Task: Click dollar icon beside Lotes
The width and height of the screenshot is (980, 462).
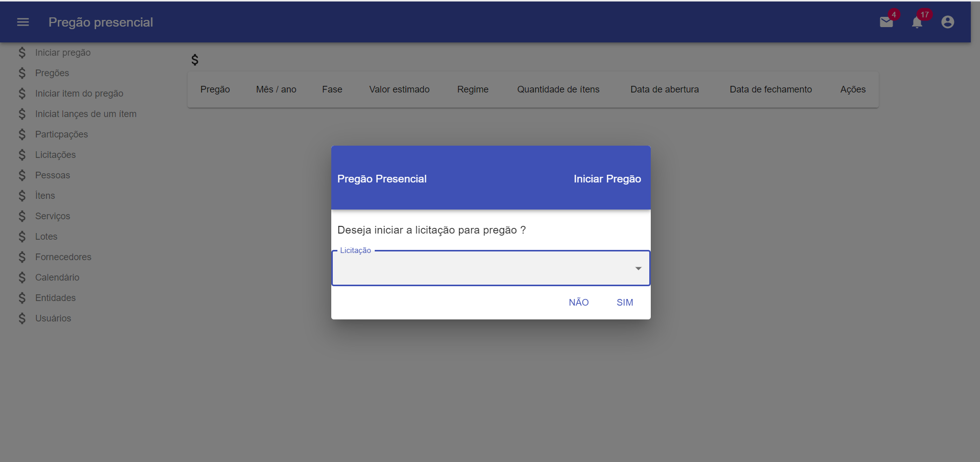Action: (22, 237)
